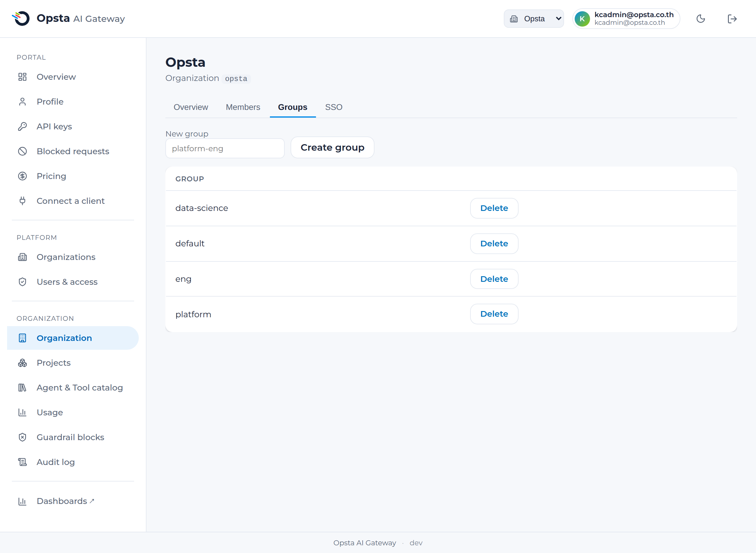Delete the eng group
This screenshot has height=553, width=756.
tap(494, 279)
